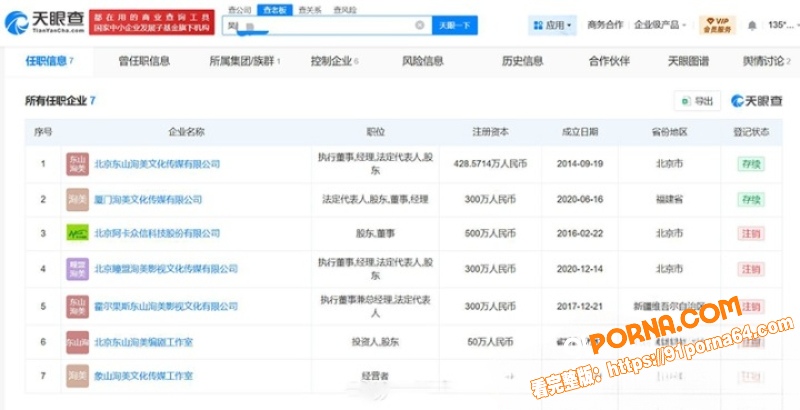Click the 福建省 region cell
Image resolution: width=800 pixels, height=410 pixels.
pyautogui.click(x=669, y=199)
